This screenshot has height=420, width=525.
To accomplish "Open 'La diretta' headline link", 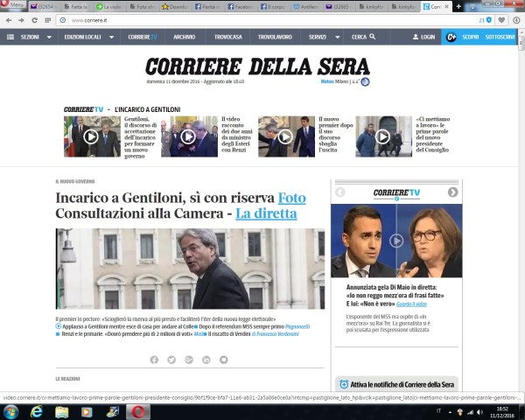I will (x=266, y=213).
